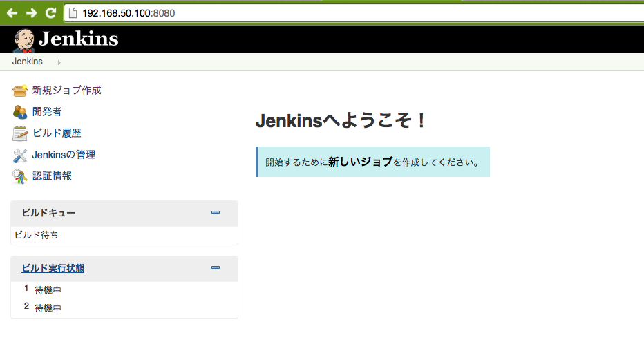The width and height of the screenshot is (644, 340).
Task: Click the 認証情報 keys icon
Action: 20,177
